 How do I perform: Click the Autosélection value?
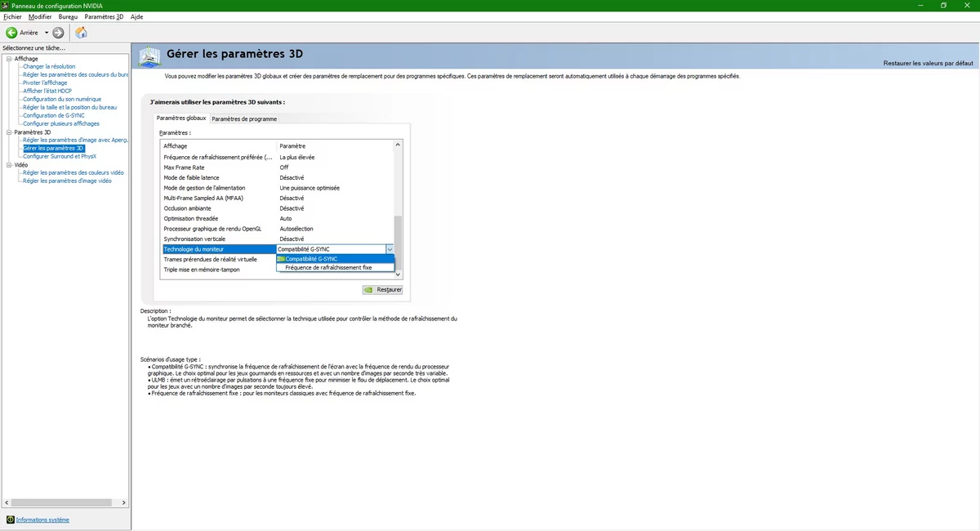[x=296, y=229]
